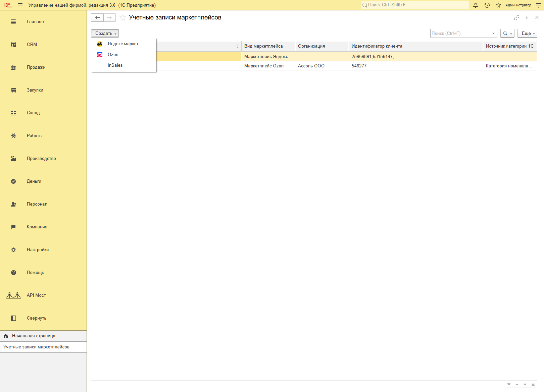Focus the Поиск (Ctrl+F) list search field
This screenshot has height=392, width=544.
(460, 33)
